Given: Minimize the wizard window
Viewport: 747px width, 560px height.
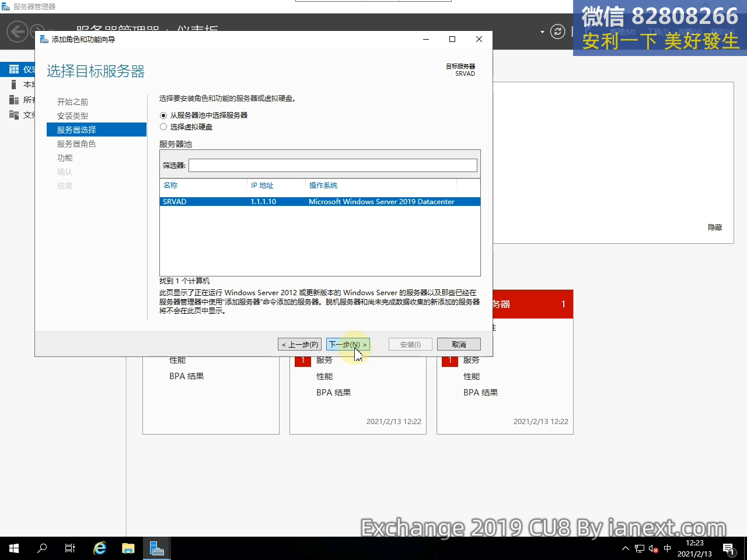Looking at the screenshot, I should (x=426, y=39).
